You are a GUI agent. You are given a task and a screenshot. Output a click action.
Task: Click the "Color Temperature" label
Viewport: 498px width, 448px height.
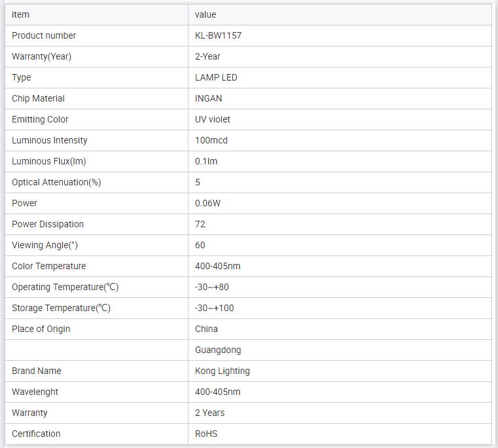48,266
